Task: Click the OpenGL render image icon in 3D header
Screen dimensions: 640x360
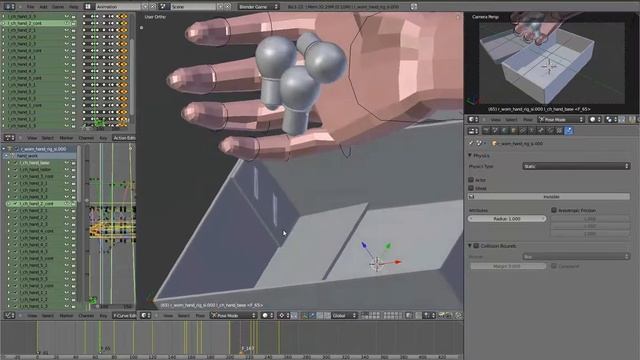Action: click(x=442, y=316)
